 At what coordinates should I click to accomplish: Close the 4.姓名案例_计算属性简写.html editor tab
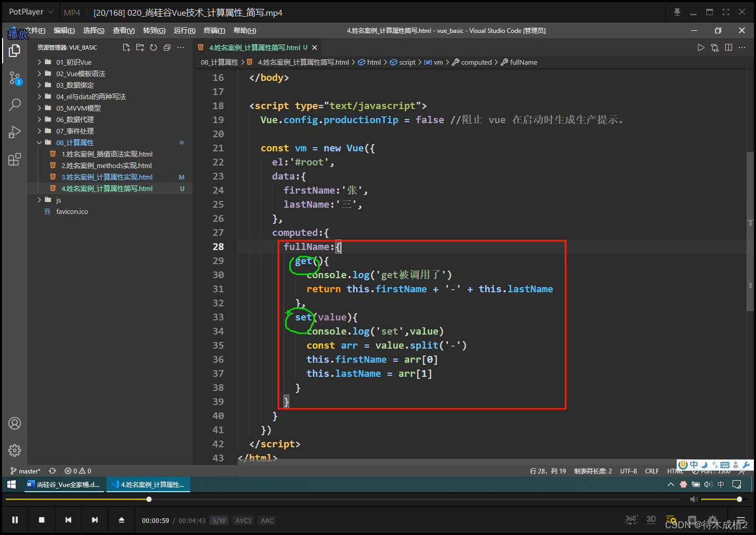[314, 47]
